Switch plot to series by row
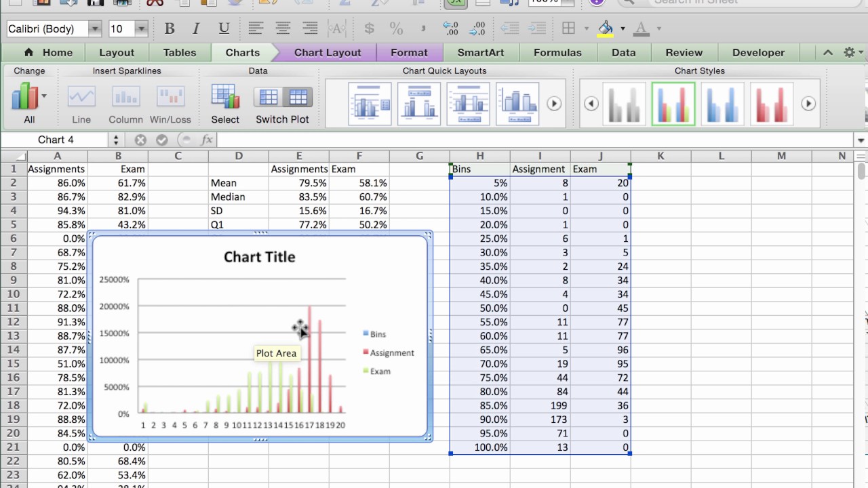Screen dimensions: 868x488 tap(269, 97)
